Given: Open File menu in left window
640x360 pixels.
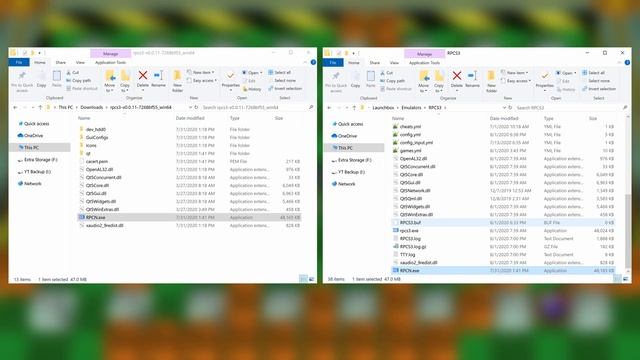Looking at the screenshot, I should (19, 62).
